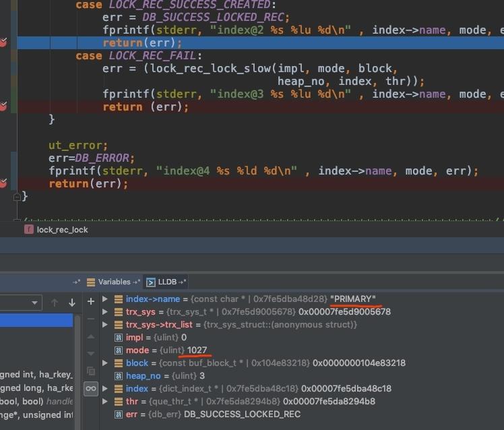504x430 pixels.
Task: Click the trx_sys->trx_list struct icon
Action: 119,324
